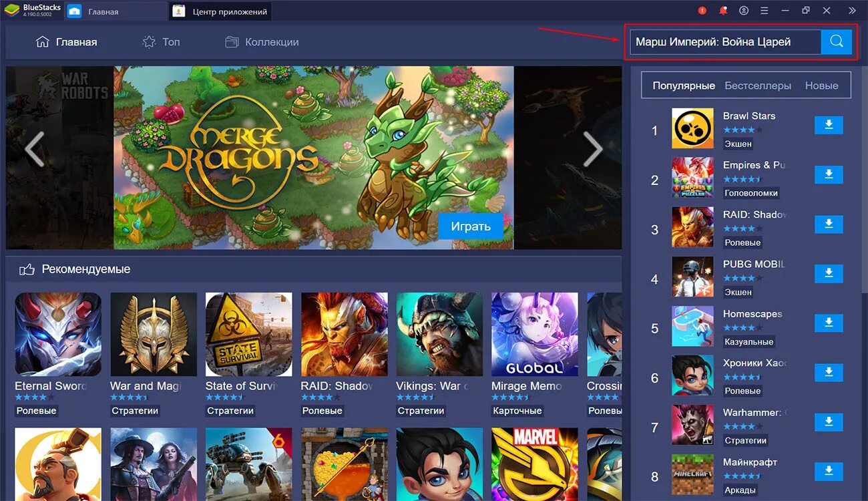Download PUBG MOBILE via its download icon
The height and width of the screenshot is (501, 868).
tap(829, 273)
